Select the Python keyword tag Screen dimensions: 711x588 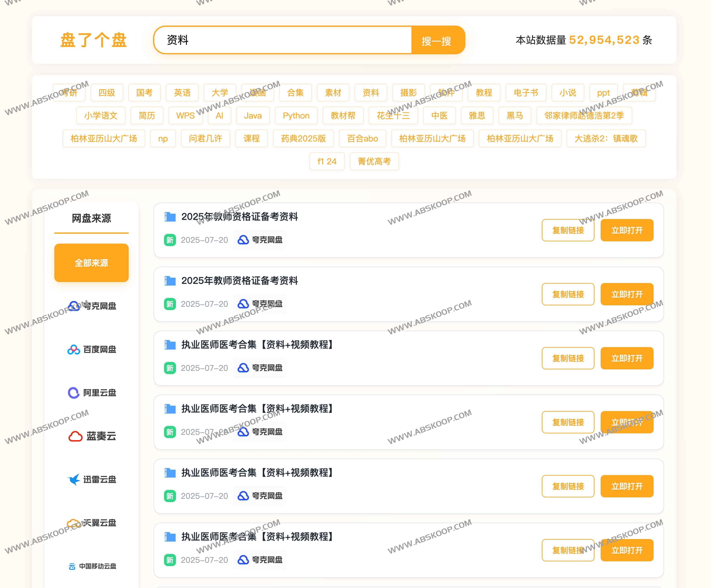296,116
